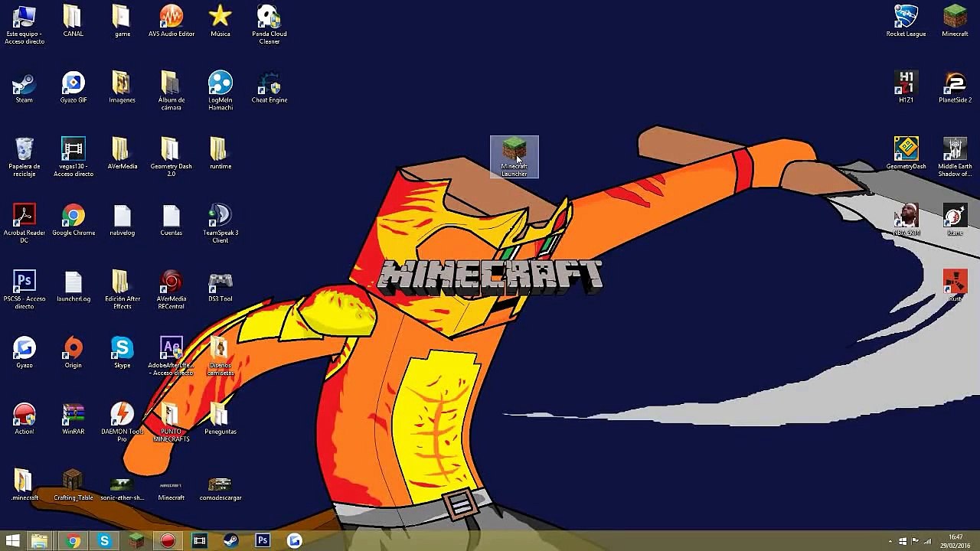The image size is (980, 551).
Task: Select the game folder on desktop
Action: pyautogui.click(x=122, y=21)
